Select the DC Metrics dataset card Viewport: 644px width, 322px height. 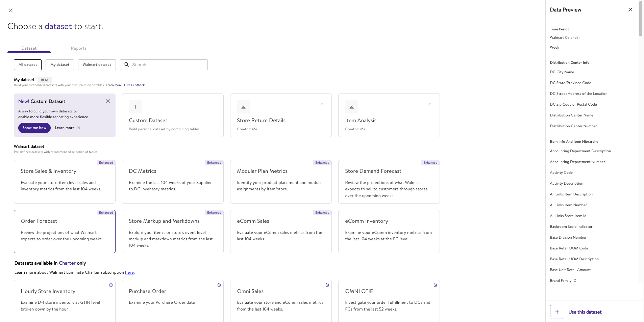click(x=173, y=182)
